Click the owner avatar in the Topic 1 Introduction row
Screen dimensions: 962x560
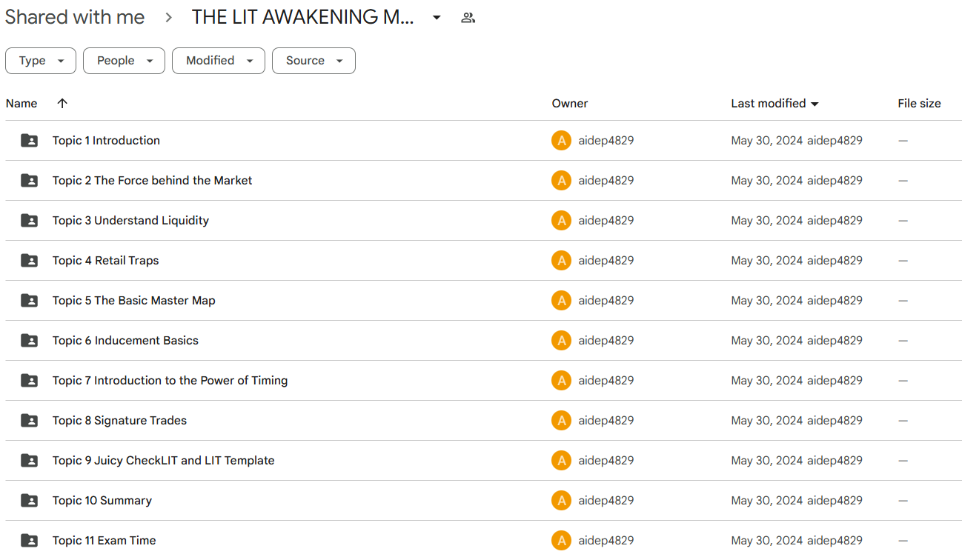(x=562, y=140)
